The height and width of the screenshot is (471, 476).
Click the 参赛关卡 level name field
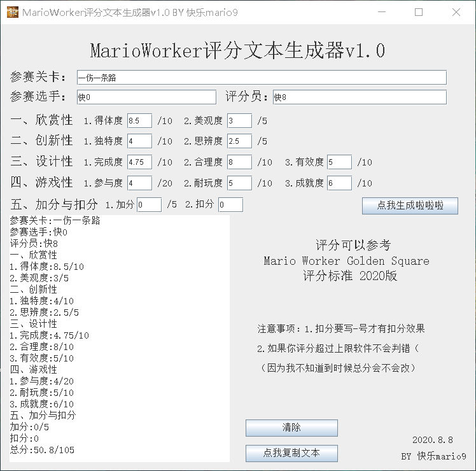[262, 78]
